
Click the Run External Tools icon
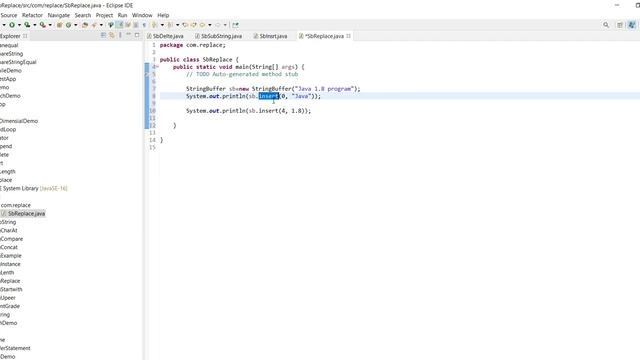(x=42, y=25)
